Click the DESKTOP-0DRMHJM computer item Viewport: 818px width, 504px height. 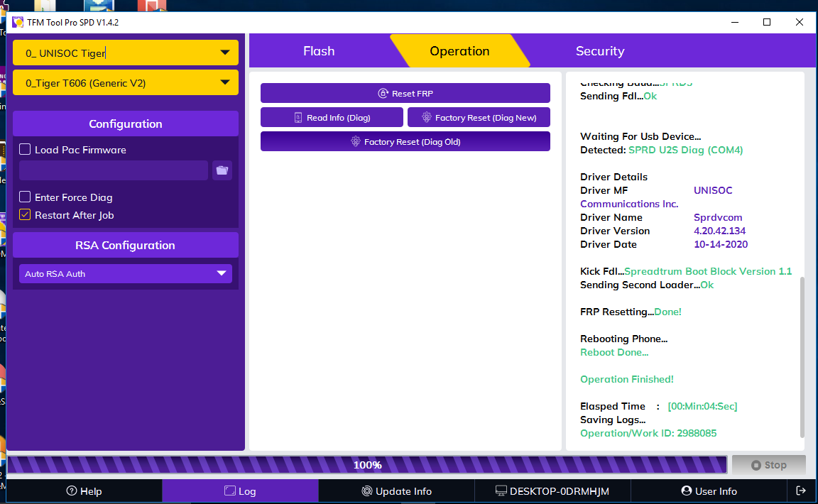[x=552, y=491]
